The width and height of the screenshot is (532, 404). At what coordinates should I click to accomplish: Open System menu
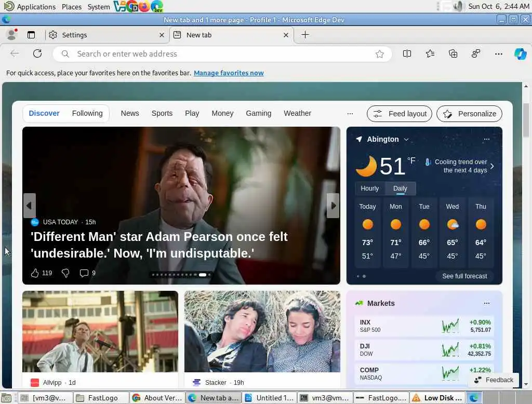tap(99, 6)
